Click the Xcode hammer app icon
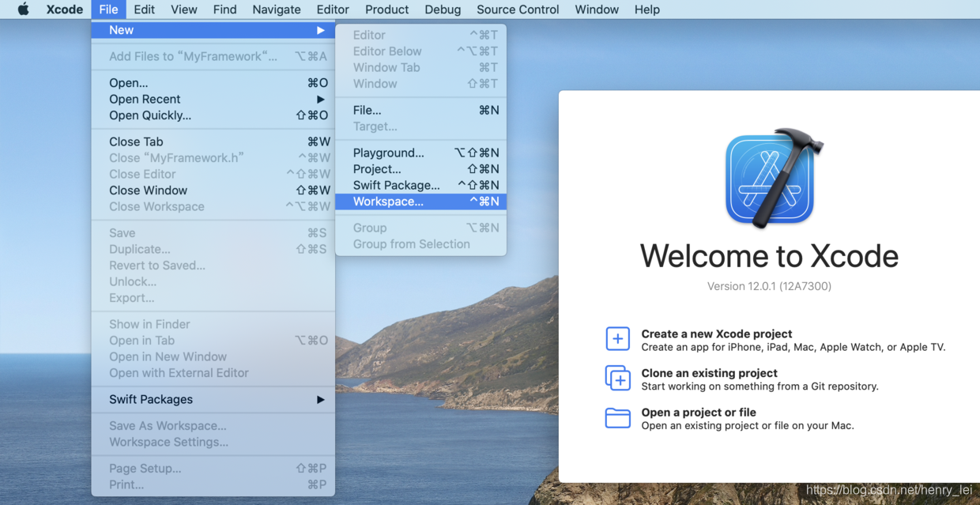 [x=773, y=178]
